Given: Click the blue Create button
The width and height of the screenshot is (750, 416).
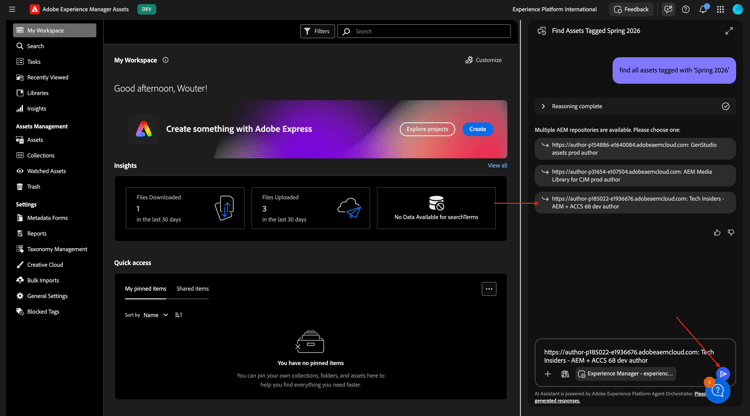Looking at the screenshot, I should point(477,129).
